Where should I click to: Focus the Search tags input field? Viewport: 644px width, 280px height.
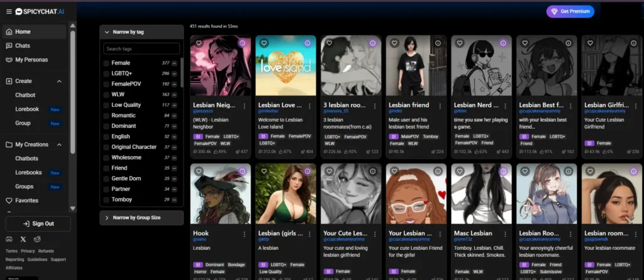click(142, 48)
